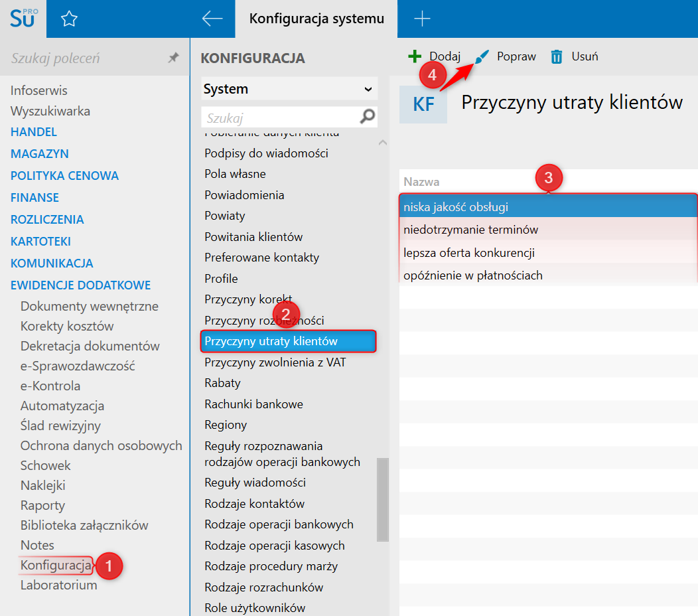698x616 pixels.
Task: Select Powitania klientów
Action: (x=253, y=237)
